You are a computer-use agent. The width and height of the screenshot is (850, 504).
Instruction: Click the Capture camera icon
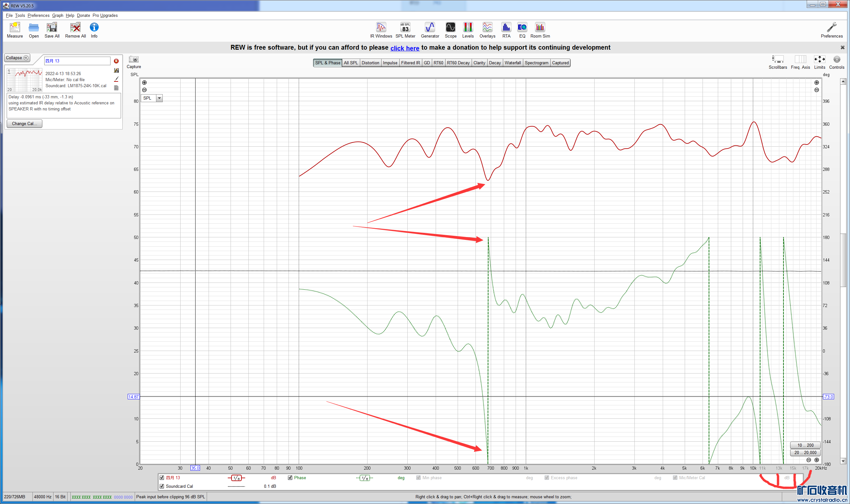tap(133, 59)
